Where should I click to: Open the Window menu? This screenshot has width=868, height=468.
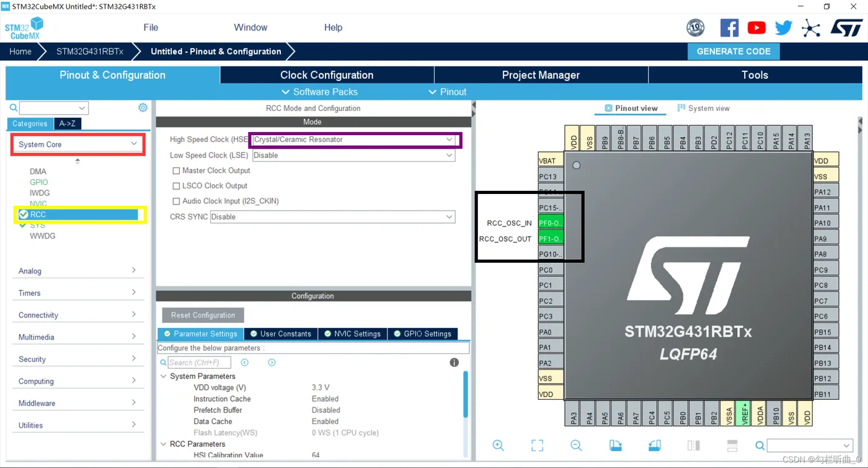click(250, 27)
